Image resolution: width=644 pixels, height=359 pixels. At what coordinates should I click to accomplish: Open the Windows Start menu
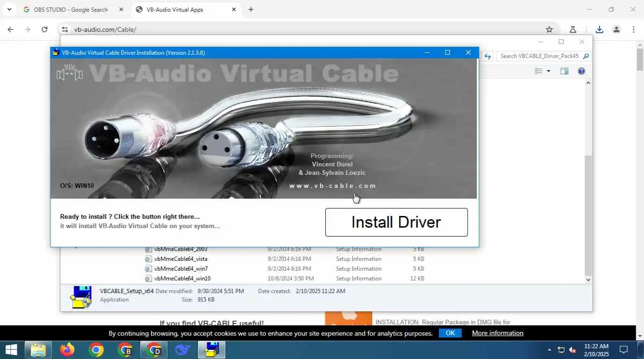11,350
